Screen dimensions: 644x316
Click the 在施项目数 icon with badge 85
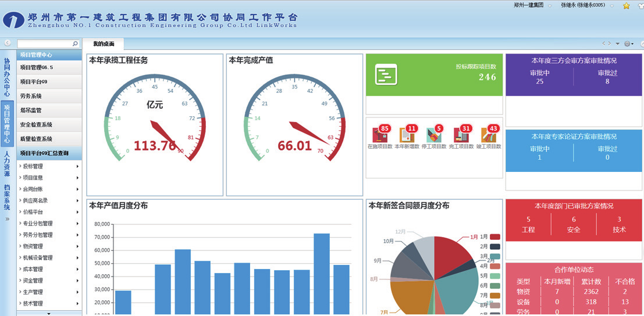(x=380, y=136)
